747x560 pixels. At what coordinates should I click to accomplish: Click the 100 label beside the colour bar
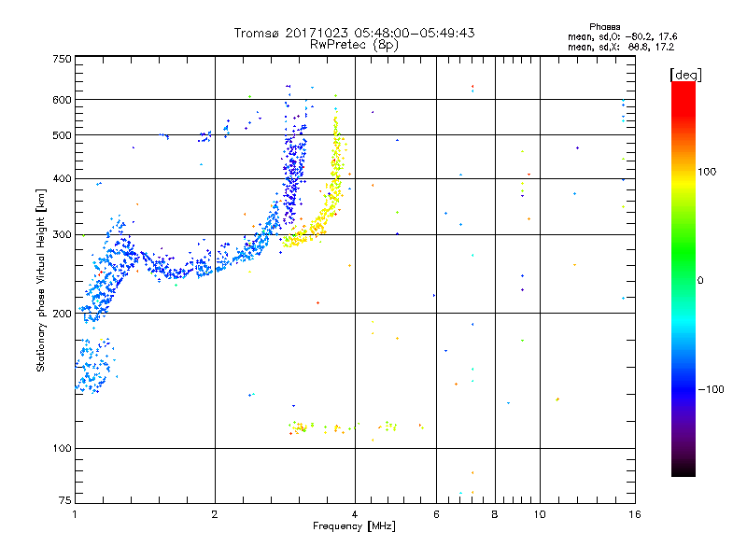click(x=707, y=172)
